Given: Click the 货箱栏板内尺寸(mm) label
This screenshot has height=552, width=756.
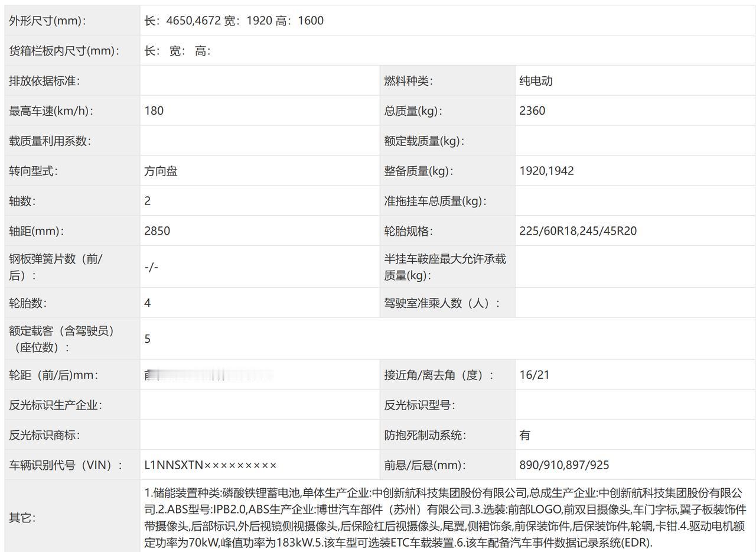Looking at the screenshot, I should pyautogui.click(x=64, y=51).
